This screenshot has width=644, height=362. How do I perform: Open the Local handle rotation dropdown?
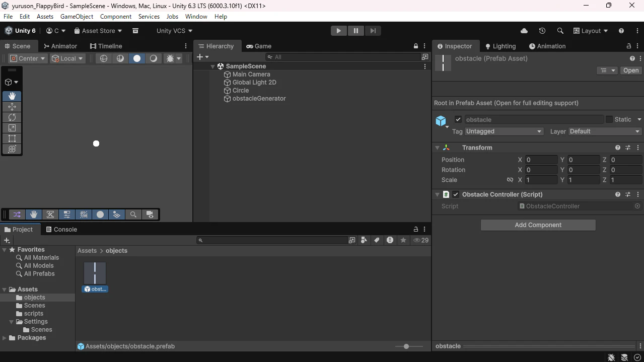(x=67, y=58)
